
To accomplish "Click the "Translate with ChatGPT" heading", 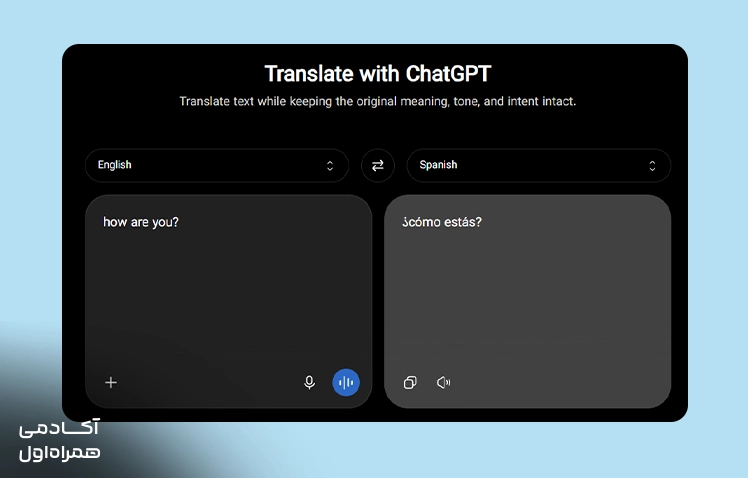I will pos(378,74).
